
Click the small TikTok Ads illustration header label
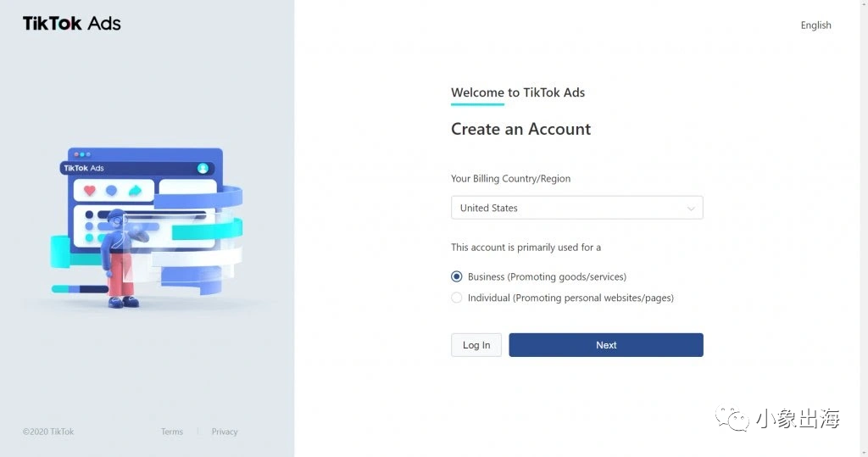[x=84, y=168]
